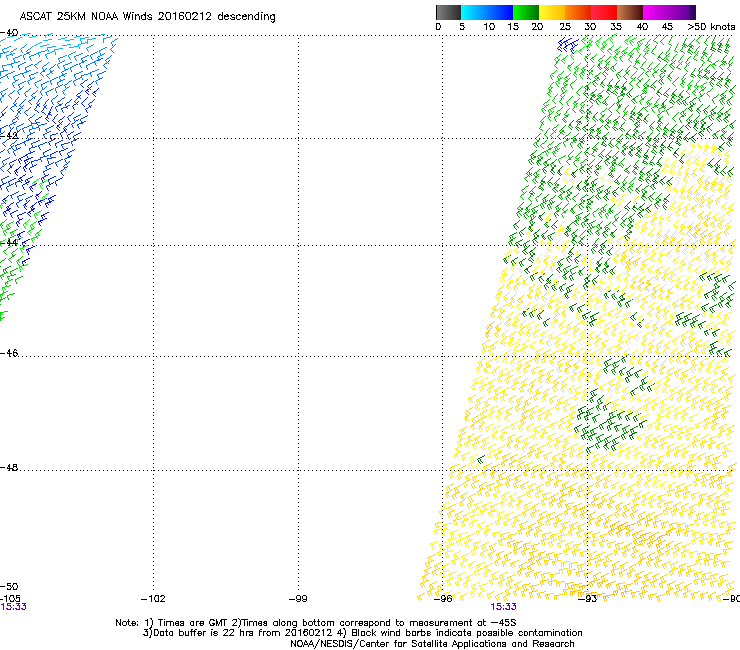Image resolution: width=740 pixels, height=650 pixels.
Task: Select the '15' legend scale label
Action: tap(513, 27)
